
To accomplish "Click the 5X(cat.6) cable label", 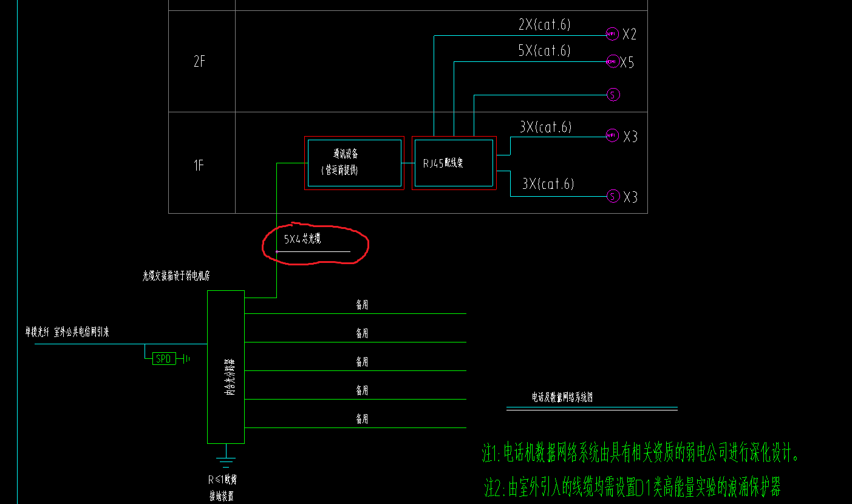I will pyautogui.click(x=544, y=50).
